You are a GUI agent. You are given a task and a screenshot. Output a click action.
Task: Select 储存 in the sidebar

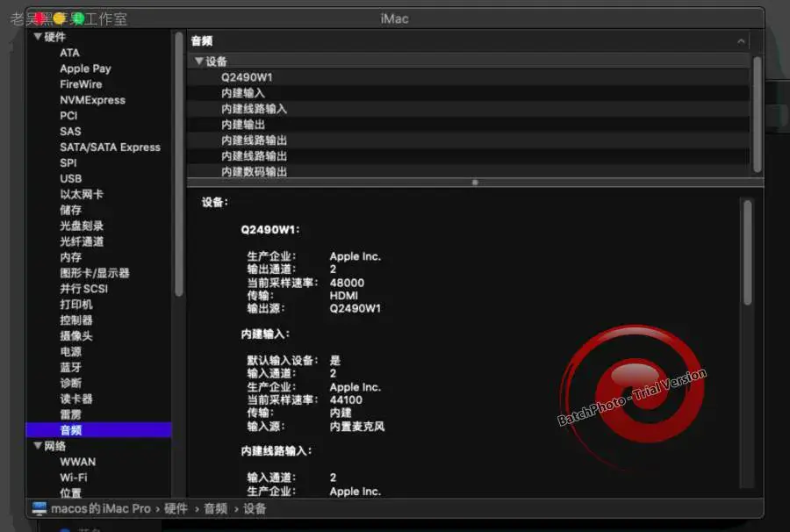pyautogui.click(x=70, y=210)
